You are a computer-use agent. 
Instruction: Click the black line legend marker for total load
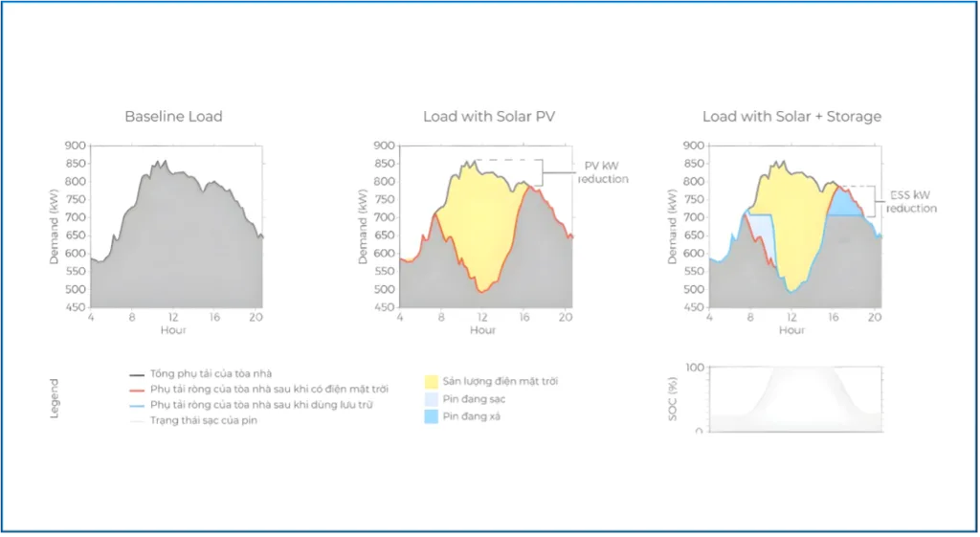136,374
